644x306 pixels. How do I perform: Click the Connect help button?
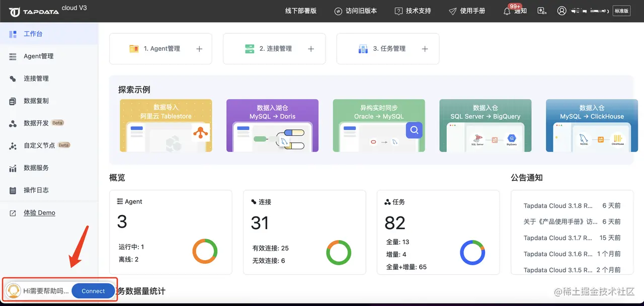click(x=93, y=291)
